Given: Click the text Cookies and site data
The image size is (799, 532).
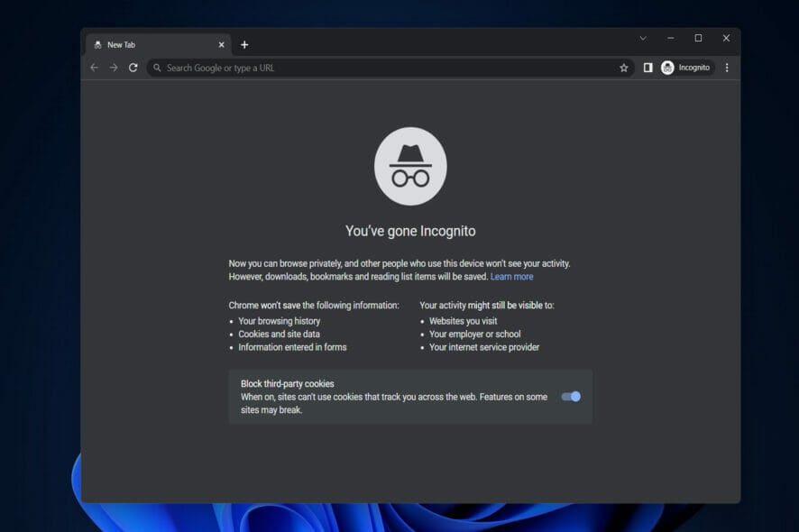Looking at the screenshot, I should coord(280,335).
